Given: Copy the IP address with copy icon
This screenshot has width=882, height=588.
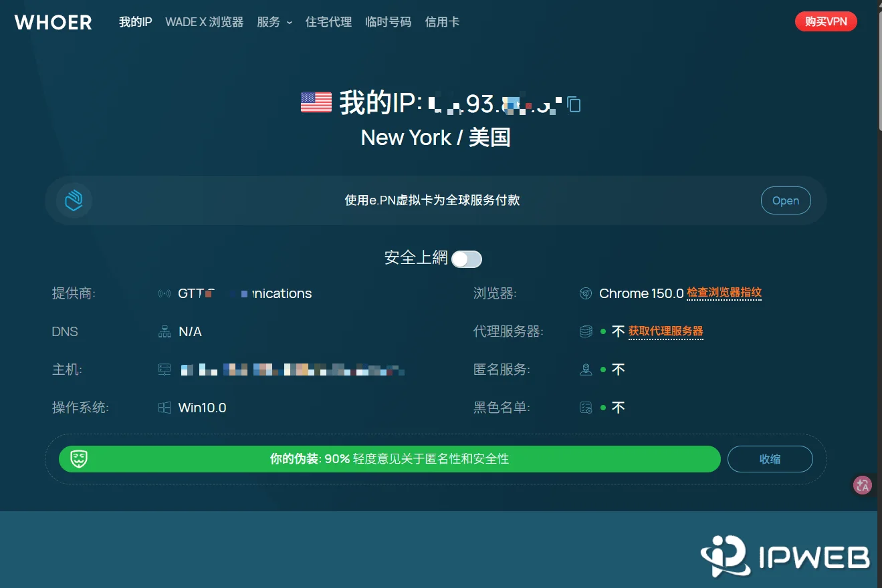Looking at the screenshot, I should pos(574,104).
